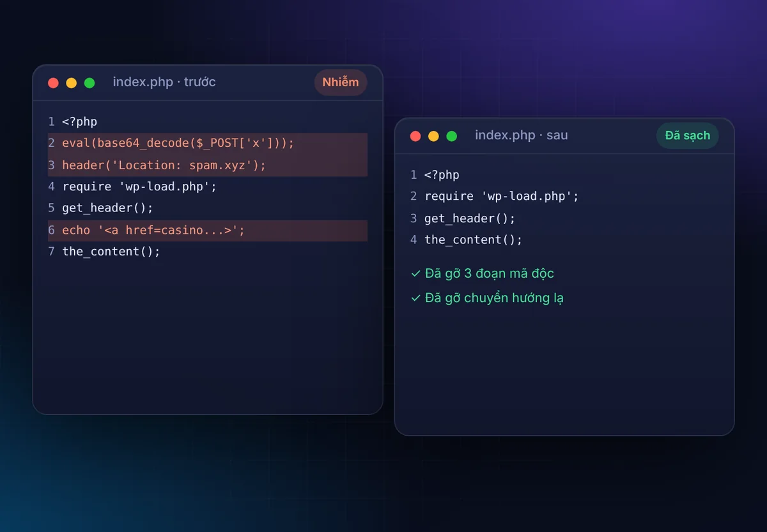The width and height of the screenshot is (767, 532).
Task: Click the green zoom dot in the 'index.php · trước' window
Action: [x=89, y=83]
